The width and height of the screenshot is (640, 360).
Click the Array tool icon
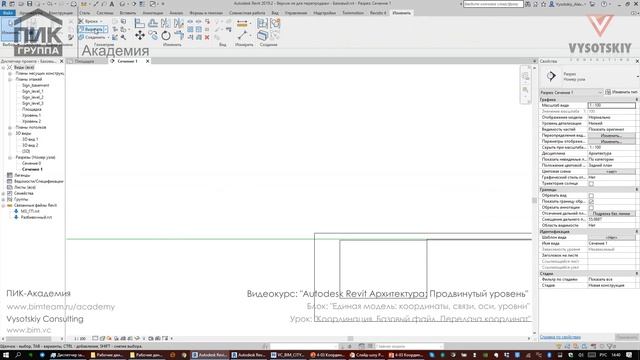[190, 29]
